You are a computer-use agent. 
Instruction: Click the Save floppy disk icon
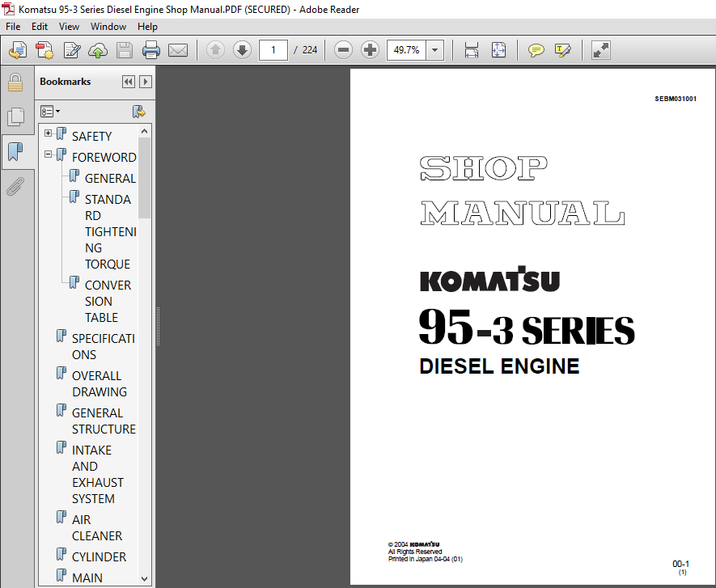point(125,50)
